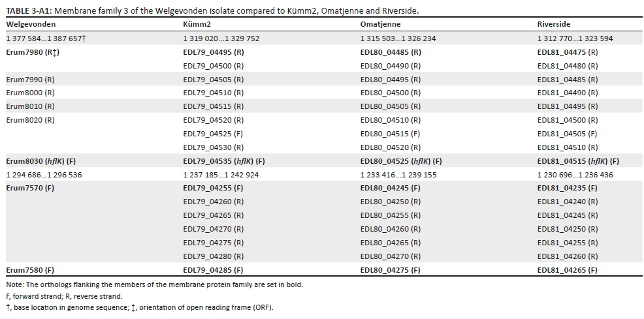644x319 pixels.
Task: Click the Kümm2 column header
Action: (197, 24)
